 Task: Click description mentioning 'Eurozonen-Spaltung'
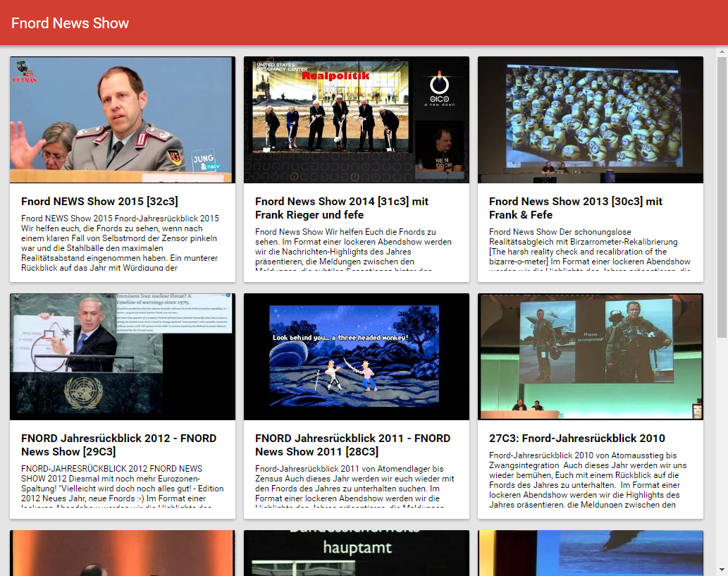click(x=123, y=486)
